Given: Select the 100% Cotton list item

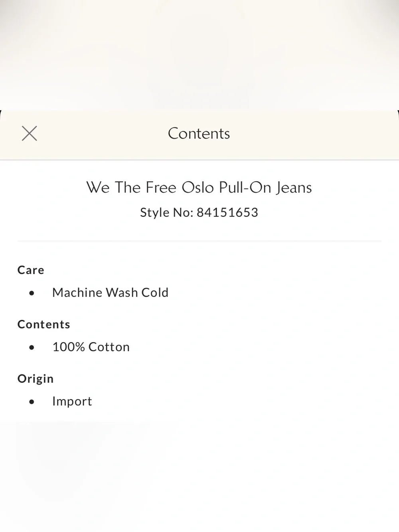Looking at the screenshot, I should [x=91, y=347].
